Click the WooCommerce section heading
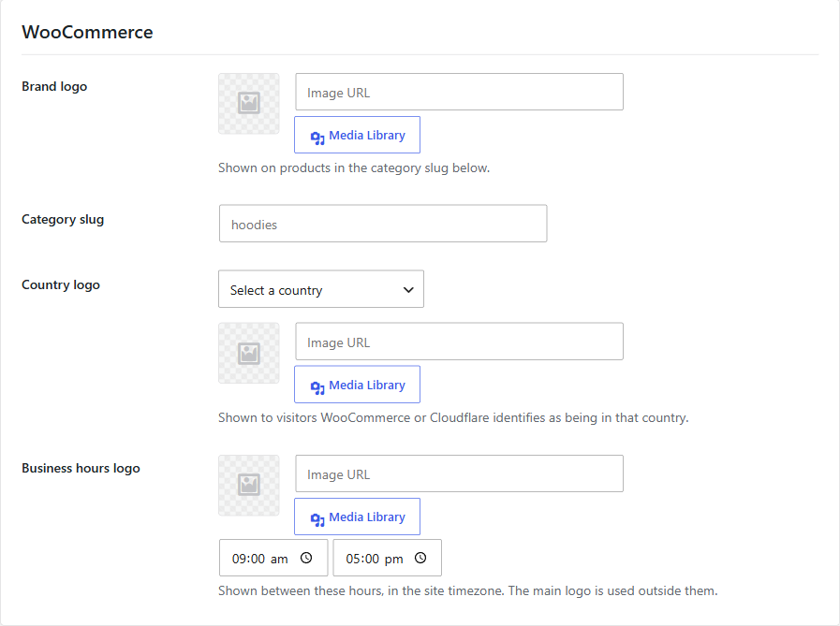The height and width of the screenshot is (626, 840). [x=87, y=32]
